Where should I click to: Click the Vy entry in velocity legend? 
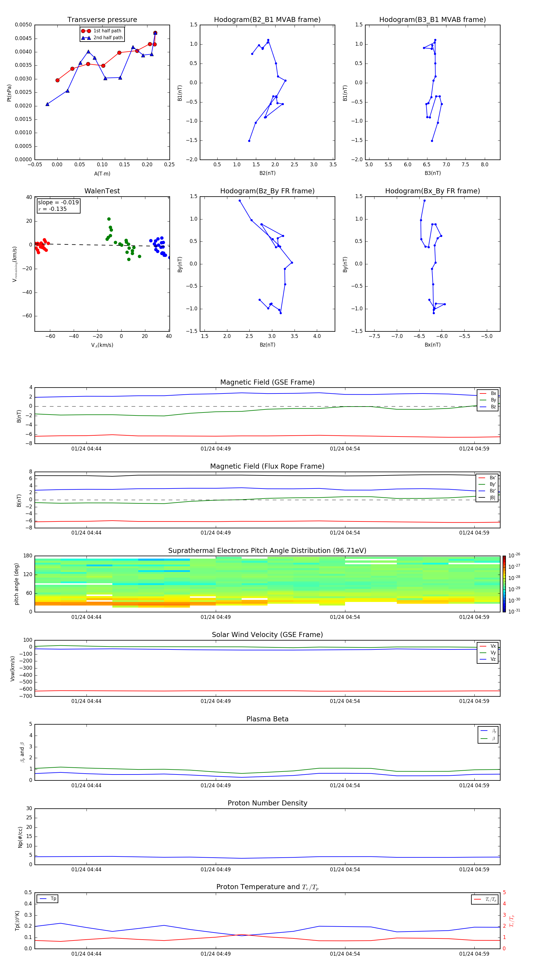(x=488, y=652)
